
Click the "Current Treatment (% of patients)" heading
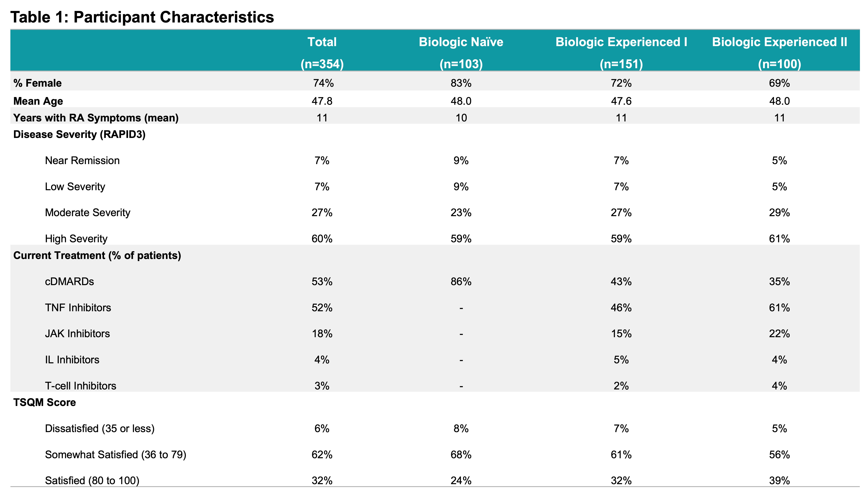(x=97, y=255)
